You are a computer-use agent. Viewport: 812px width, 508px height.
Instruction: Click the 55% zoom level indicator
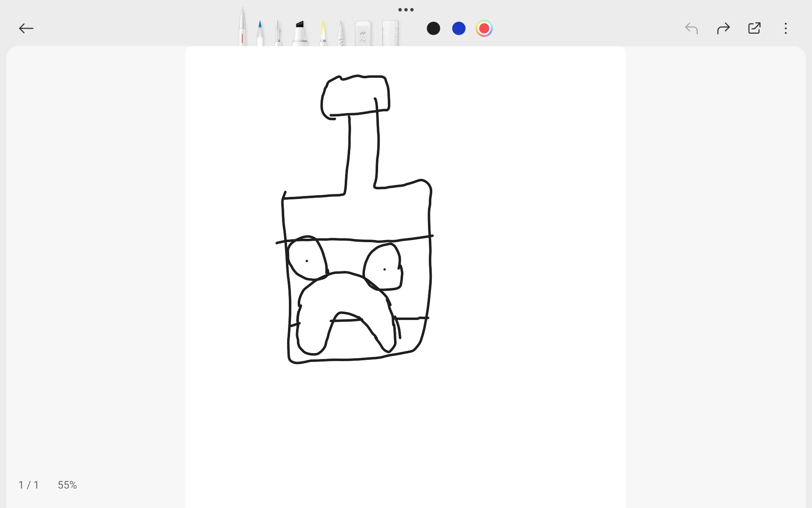(x=67, y=485)
